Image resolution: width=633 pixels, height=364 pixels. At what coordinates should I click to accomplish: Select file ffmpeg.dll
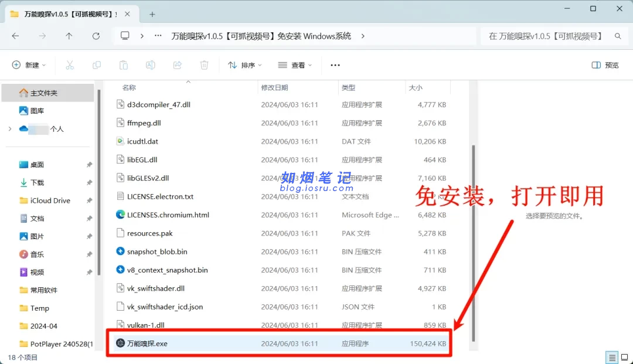144,123
